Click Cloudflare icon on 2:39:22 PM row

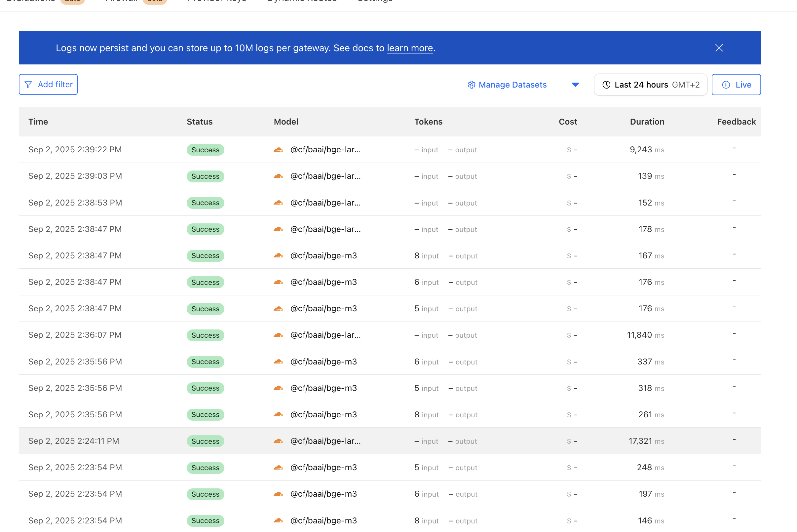coord(278,150)
